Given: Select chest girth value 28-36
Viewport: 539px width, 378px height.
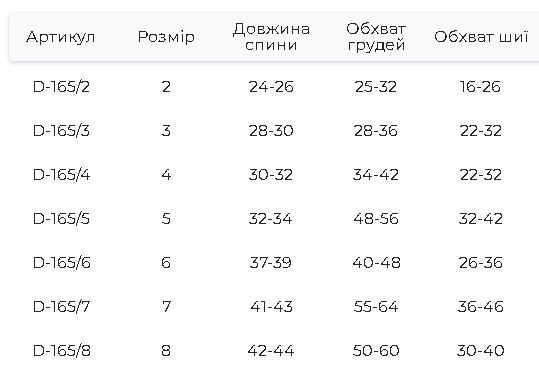Looking at the screenshot, I should point(376,131).
